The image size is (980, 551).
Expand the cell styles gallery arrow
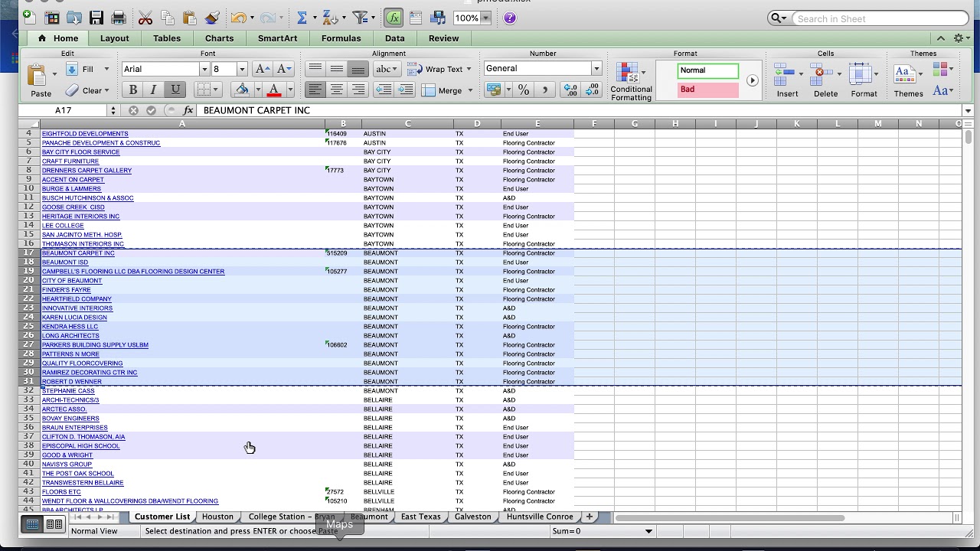point(752,80)
